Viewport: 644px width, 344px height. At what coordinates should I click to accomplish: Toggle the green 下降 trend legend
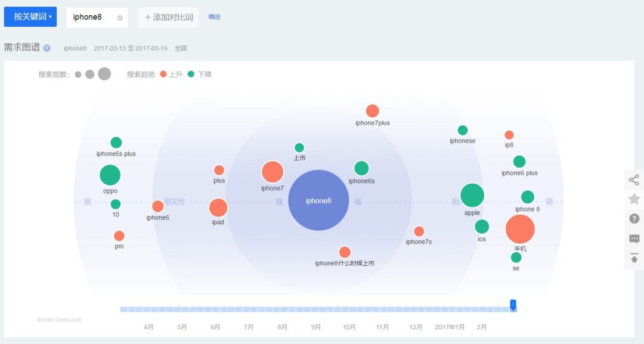click(192, 75)
